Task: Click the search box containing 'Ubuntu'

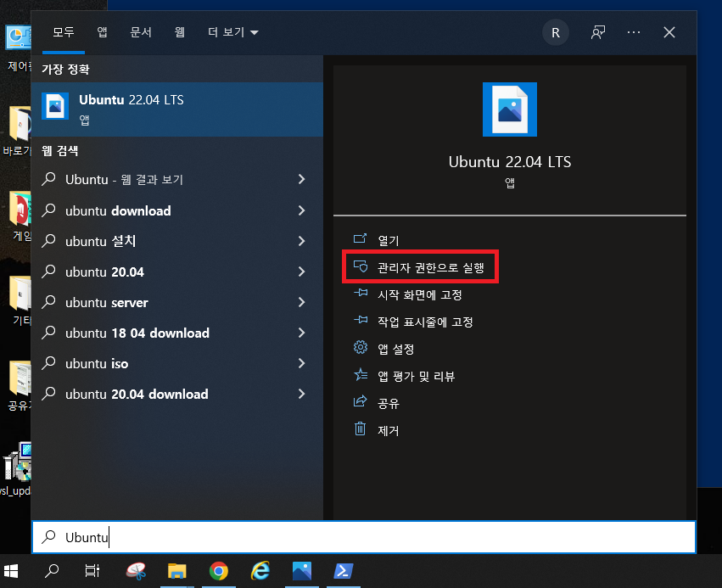Action: (364, 537)
